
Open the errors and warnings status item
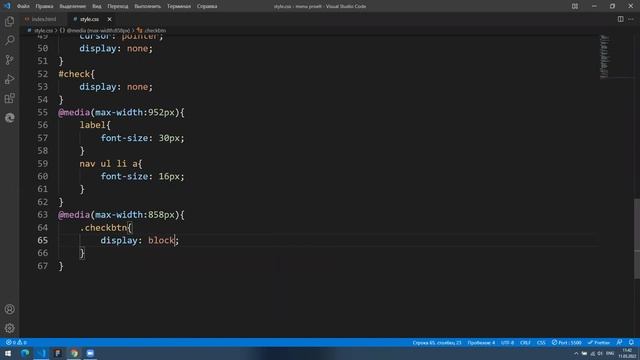coord(16,342)
